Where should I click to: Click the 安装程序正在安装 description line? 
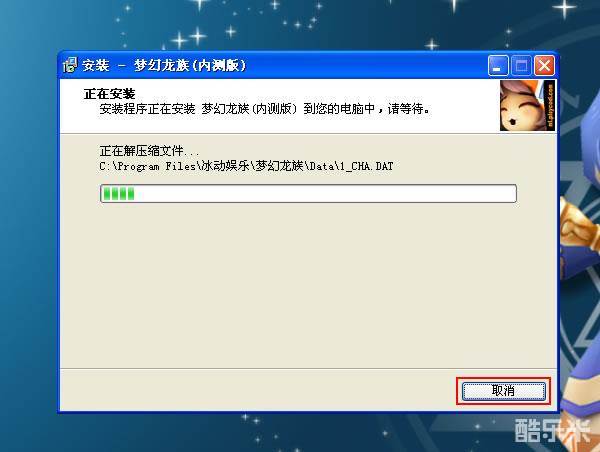tap(265, 109)
